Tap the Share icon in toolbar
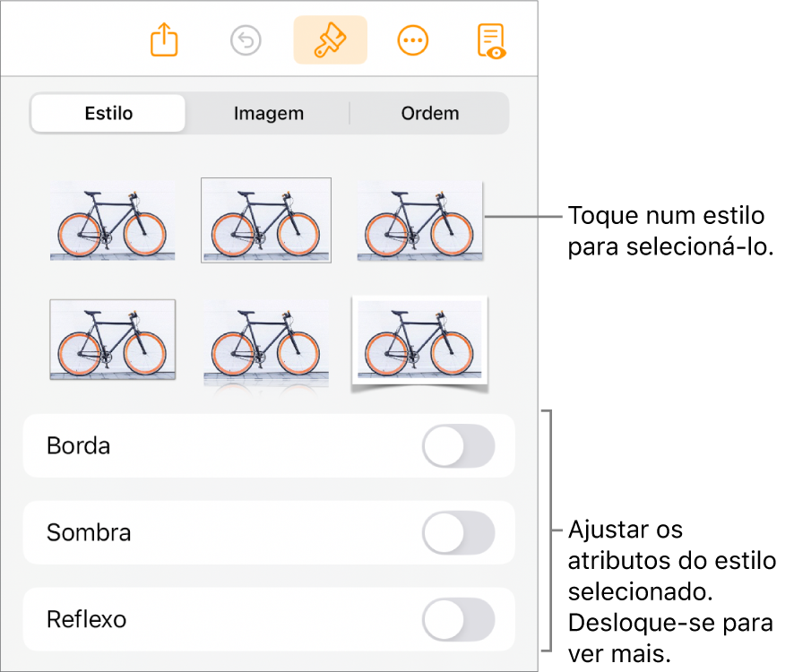This screenshot has height=672, width=794. (x=165, y=41)
